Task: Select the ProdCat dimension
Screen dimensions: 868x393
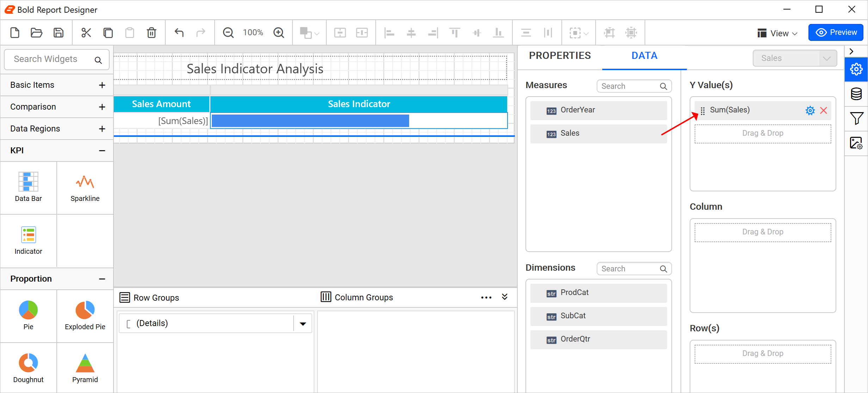Action: click(598, 293)
